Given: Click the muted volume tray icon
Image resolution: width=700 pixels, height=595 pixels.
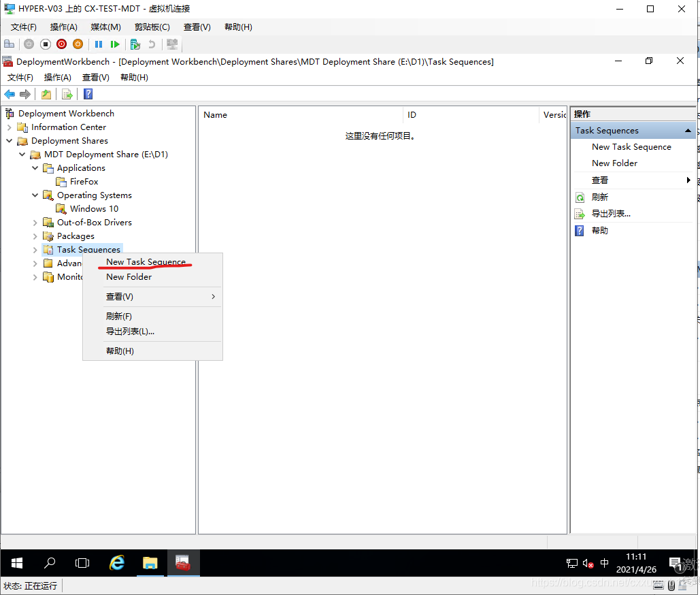Looking at the screenshot, I should (588, 564).
